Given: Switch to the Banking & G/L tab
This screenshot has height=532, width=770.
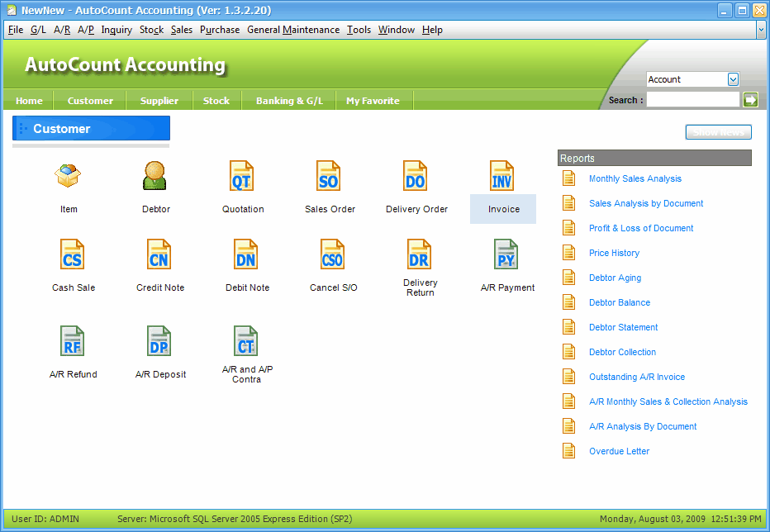Looking at the screenshot, I should coord(289,101).
